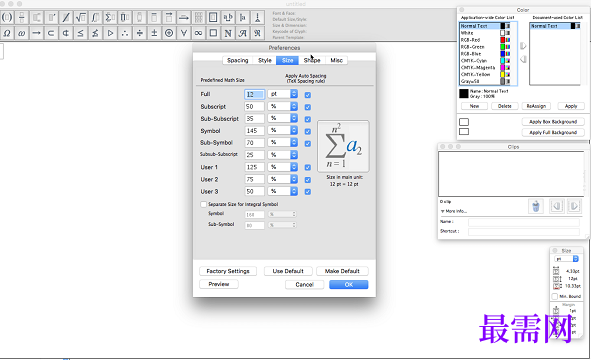The height and width of the screenshot is (360, 591).
Task: Open the plus-minus symbol palette
Action: click(x=154, y=33)
